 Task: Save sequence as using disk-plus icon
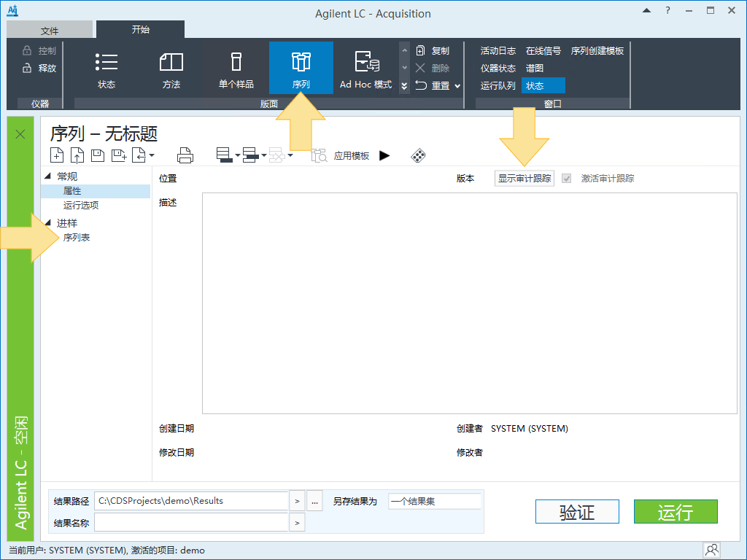pyautogui.click(x=119, y=155)
